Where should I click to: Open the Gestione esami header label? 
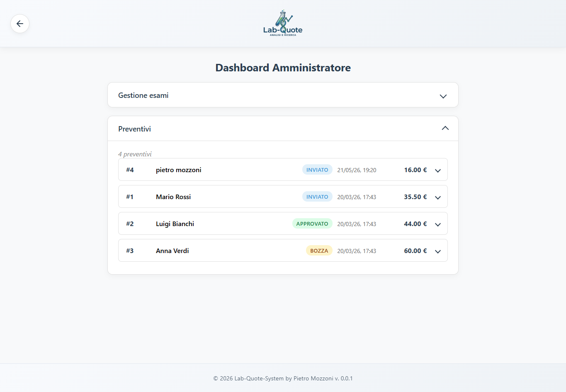coord(143,95)
